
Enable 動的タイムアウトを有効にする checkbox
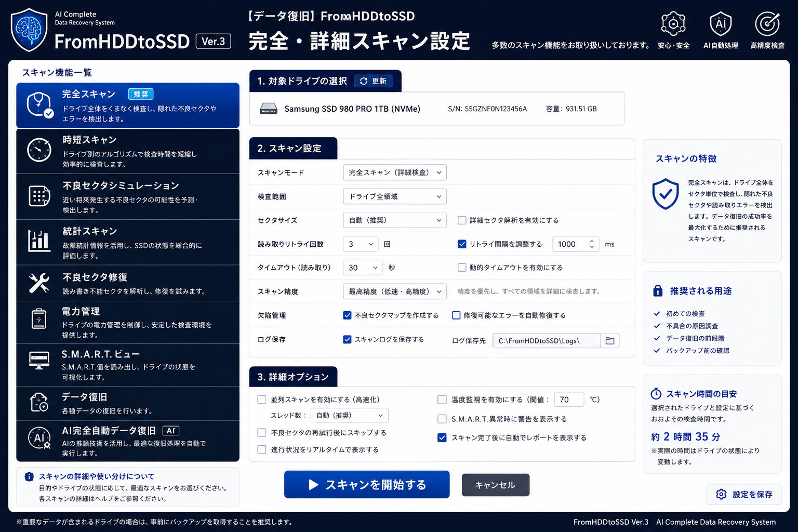point(461,268)
